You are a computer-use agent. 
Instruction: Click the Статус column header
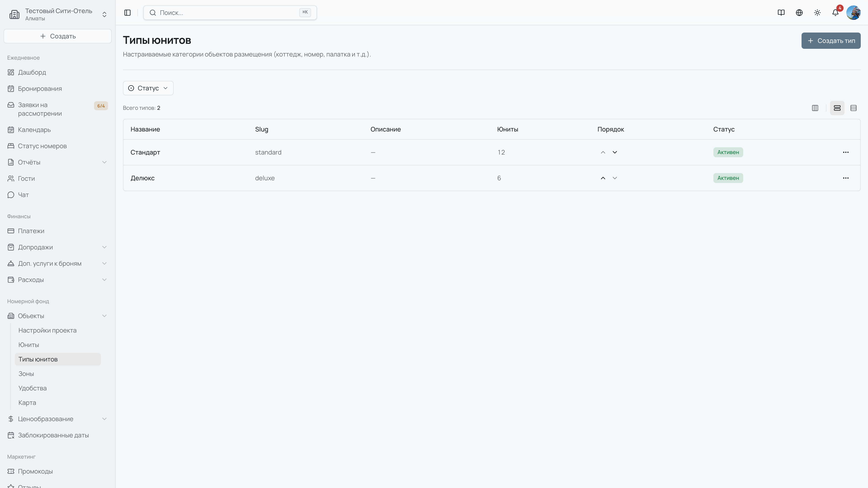pos(724,129)
